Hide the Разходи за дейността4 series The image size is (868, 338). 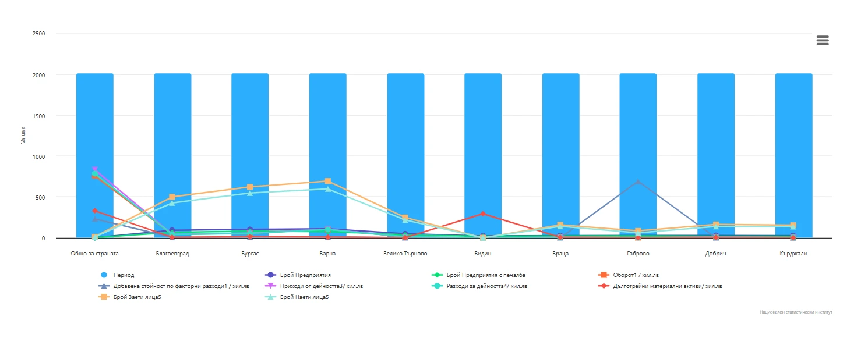[486, 286]
